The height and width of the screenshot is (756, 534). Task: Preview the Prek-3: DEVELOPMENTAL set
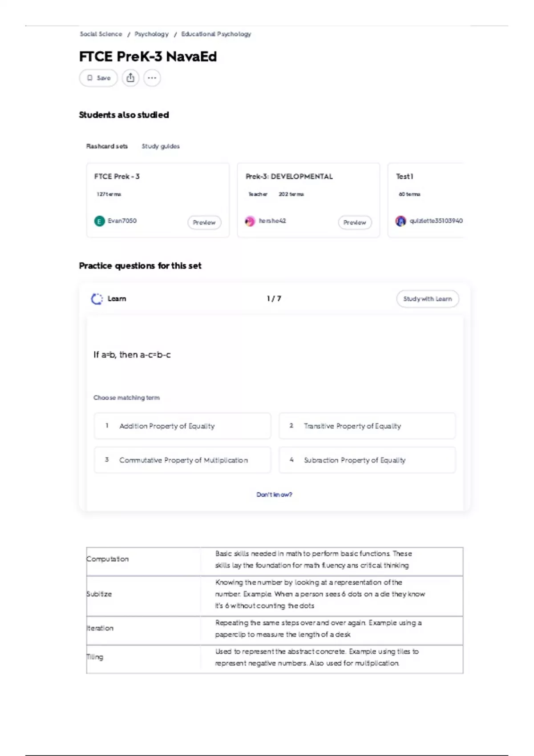point(355,222)
